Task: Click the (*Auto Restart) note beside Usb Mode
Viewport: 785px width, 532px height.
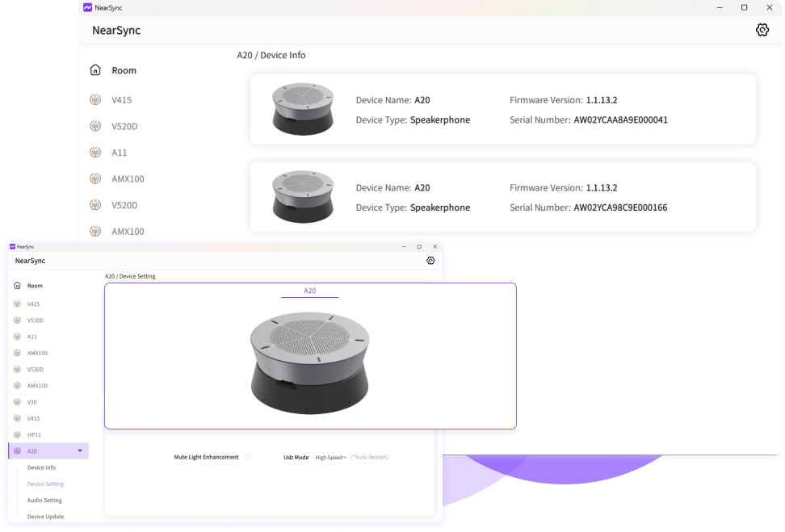Action: [x=369, y=458]
